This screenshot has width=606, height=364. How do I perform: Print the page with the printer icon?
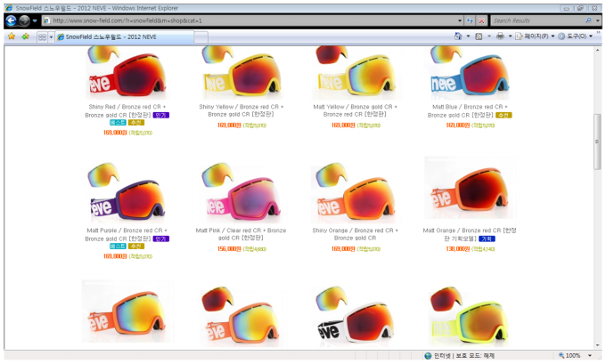click(500, 36)
